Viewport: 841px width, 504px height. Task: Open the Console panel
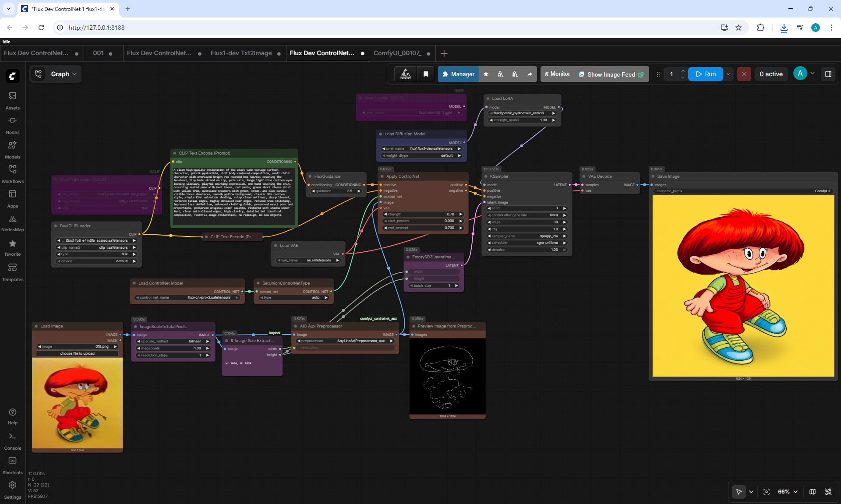(x=12, y=441)
